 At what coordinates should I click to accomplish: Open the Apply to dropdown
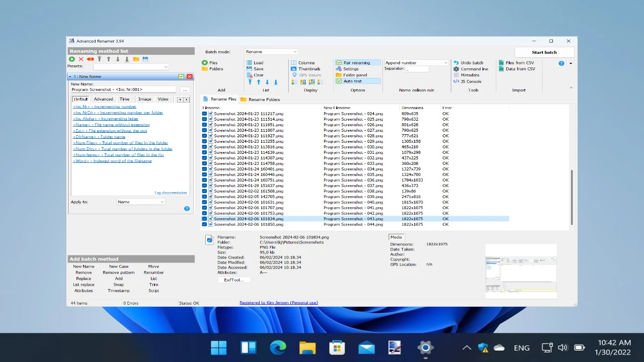[x=141, y=202]
